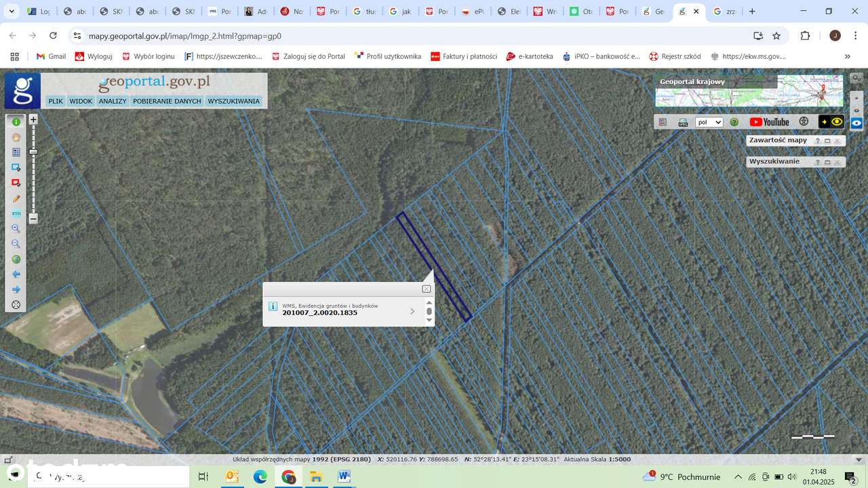Viewport: 868px width, 488px height.
Task: Click the minus button on zoom slider
Action: [x=33, y=218]
